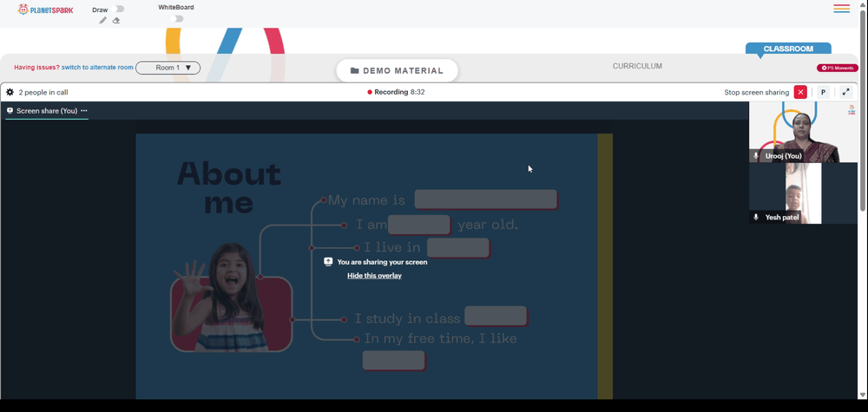Click the free time blank box
The image size is (868, 412).
point(393,360)
